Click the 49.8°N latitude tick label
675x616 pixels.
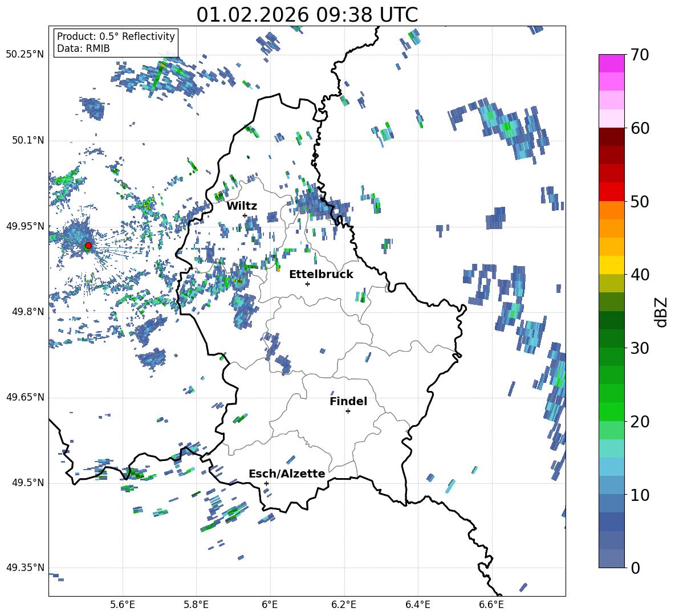[27, 312]
